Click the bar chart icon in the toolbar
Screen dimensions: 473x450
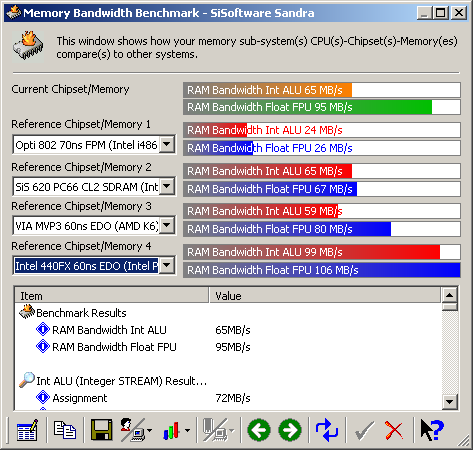(x=176, y=430)
